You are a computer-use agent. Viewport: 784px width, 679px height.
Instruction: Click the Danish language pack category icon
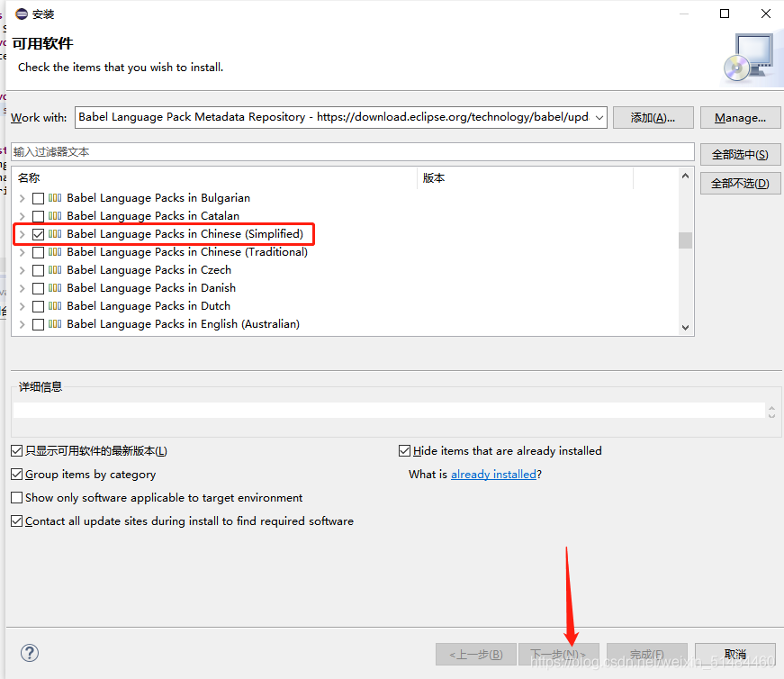pos(55,288)
